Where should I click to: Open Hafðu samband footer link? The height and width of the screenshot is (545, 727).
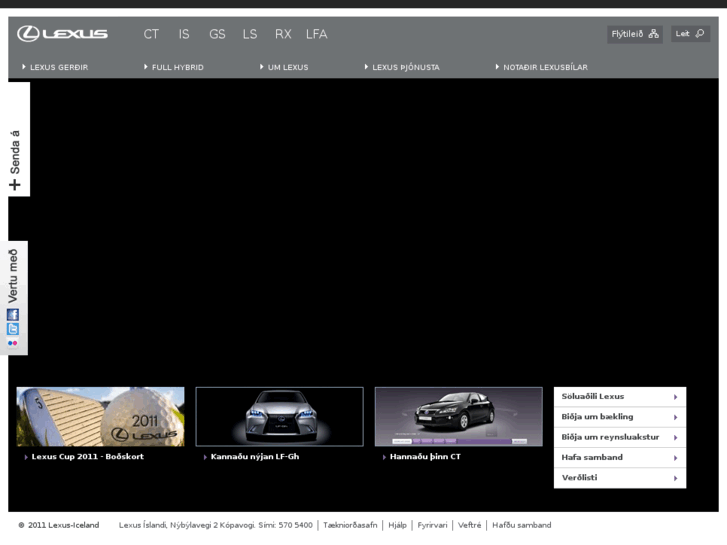pos(522,525)
